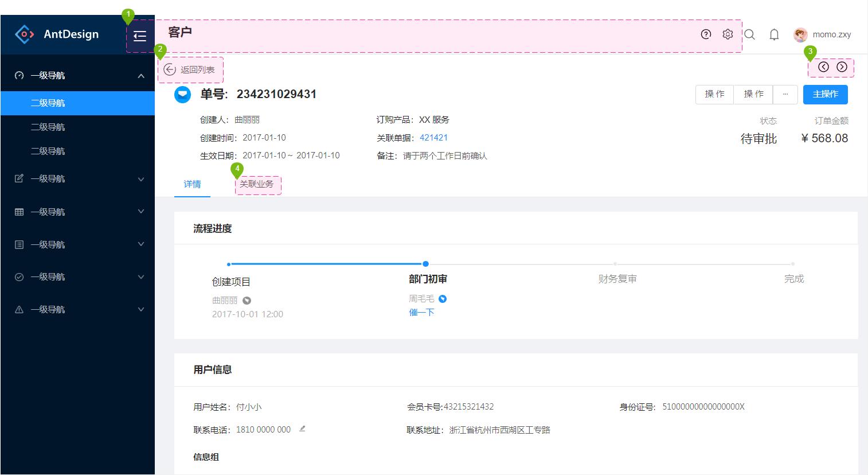The width and height of the screenshot is (868, 475).
Task: Click the clock status icon next to 周毛毛
Action: tap(442, 298)
